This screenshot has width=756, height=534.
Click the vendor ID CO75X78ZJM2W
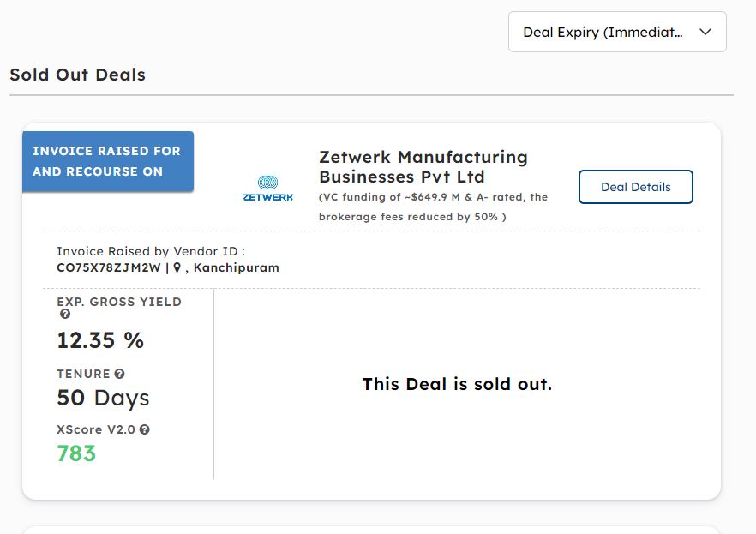(109, 267)
